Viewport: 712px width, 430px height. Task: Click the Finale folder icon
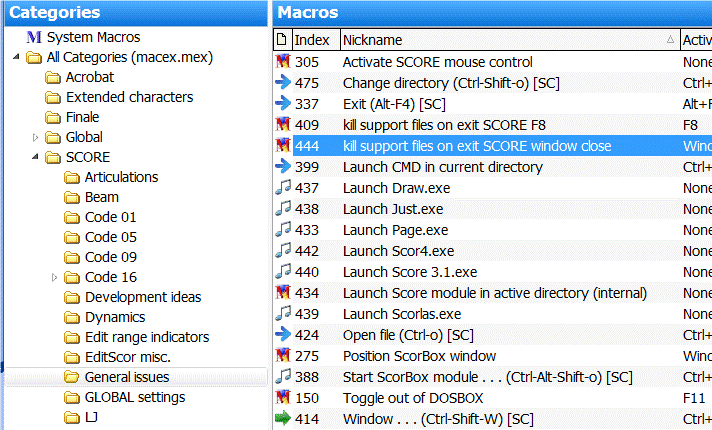coord(53,118)
